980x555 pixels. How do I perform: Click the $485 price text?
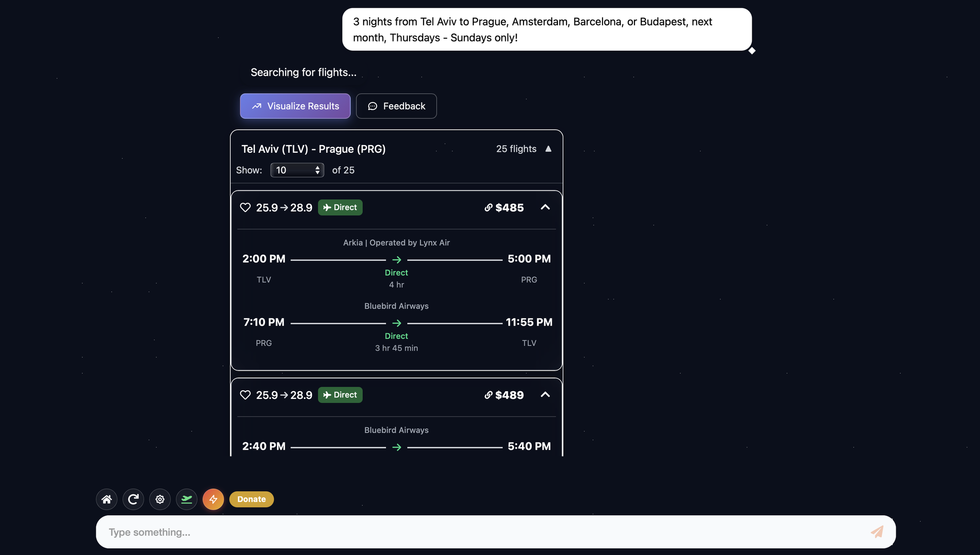tap(510, 207)
